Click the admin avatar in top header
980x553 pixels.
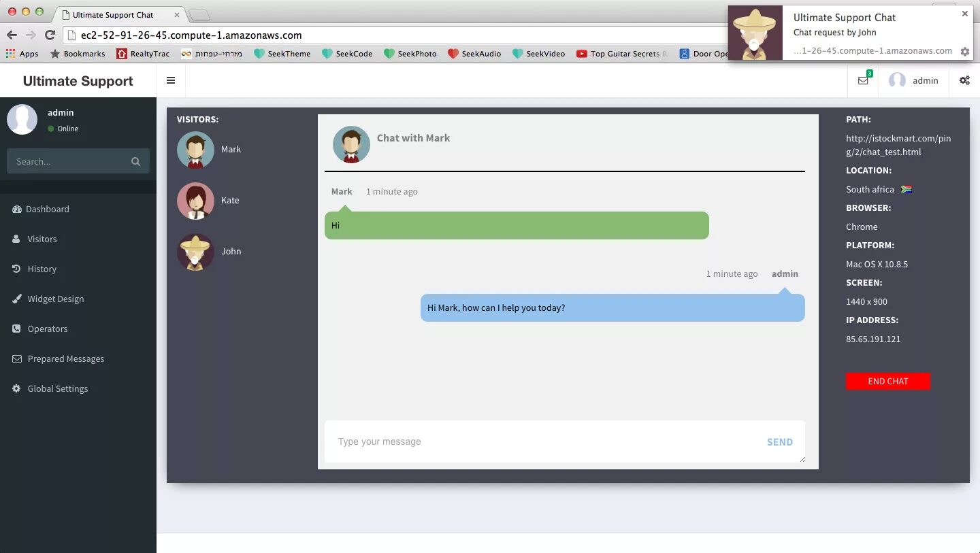click(898, 80)
